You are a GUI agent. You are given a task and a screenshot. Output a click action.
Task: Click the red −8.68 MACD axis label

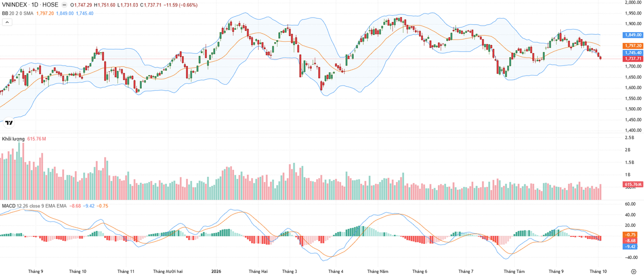pos(631,241)
